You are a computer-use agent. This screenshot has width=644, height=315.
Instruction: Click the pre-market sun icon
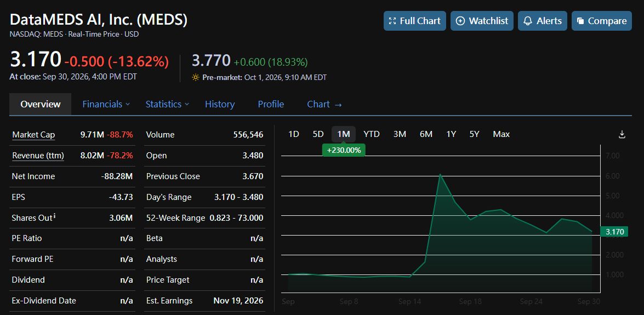click(196, 77)
